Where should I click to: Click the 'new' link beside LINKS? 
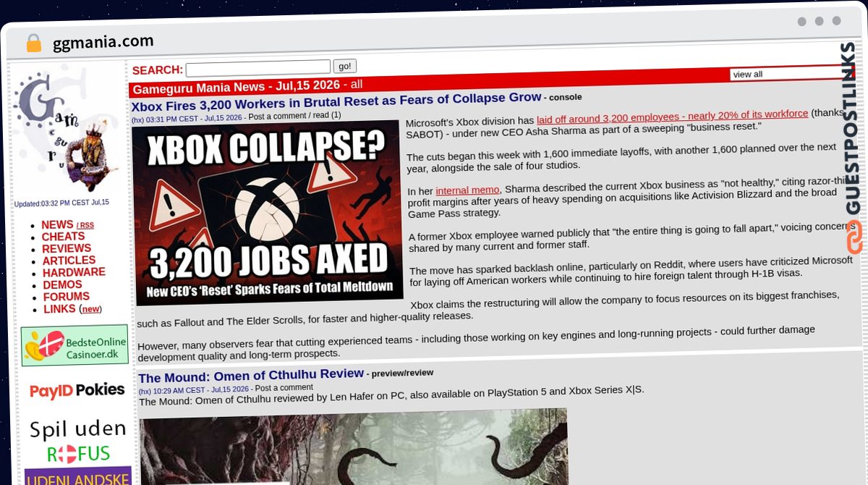pos(90,309)
